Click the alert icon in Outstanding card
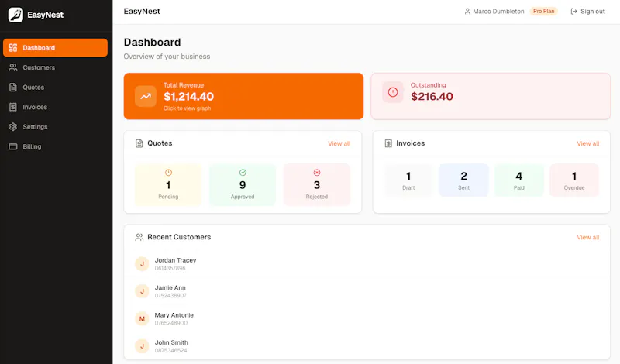This screenshot has height=364, width=620. [393, 92]
